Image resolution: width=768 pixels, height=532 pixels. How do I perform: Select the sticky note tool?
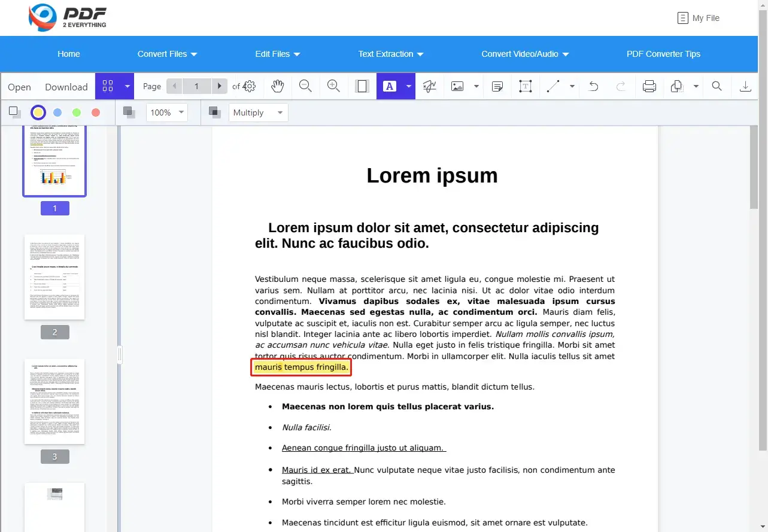(x=497, y=86)
